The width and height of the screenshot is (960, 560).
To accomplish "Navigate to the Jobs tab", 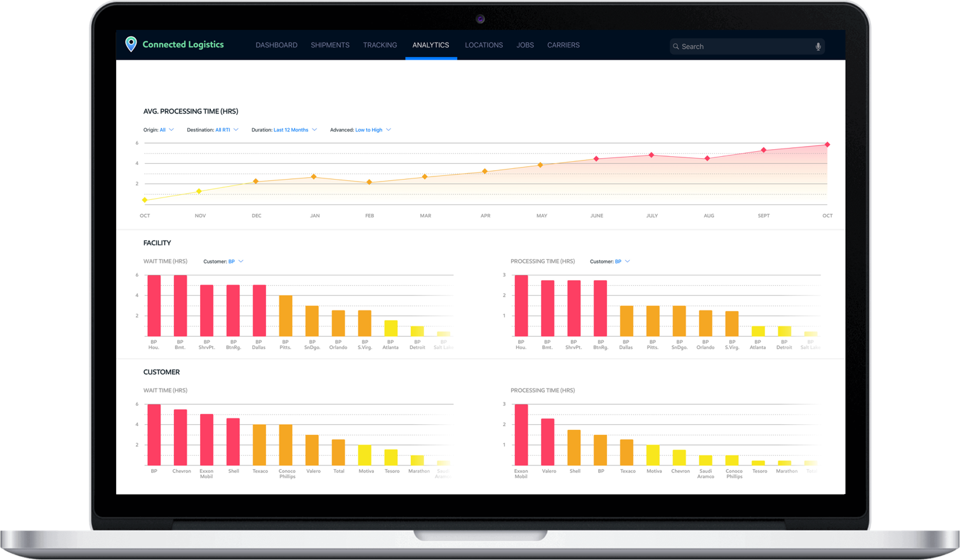I will click(525, 45).
